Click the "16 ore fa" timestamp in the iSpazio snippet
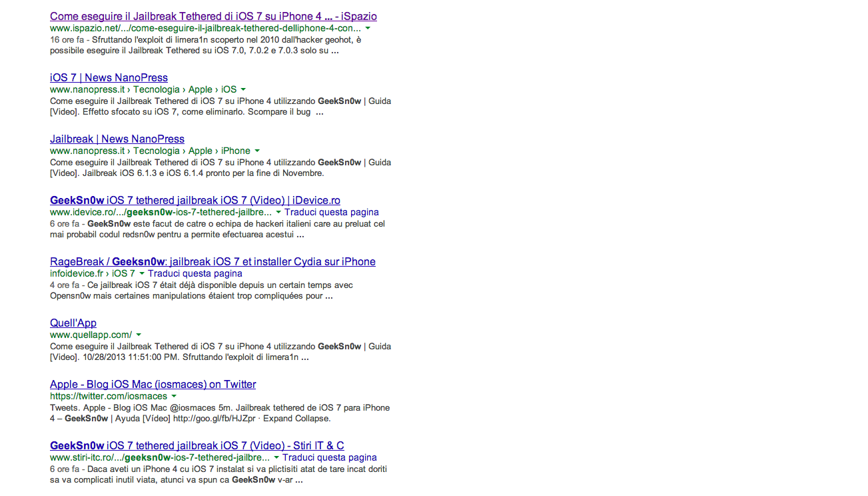This screenshot has height=496, width=868. (x=65, y=40)
